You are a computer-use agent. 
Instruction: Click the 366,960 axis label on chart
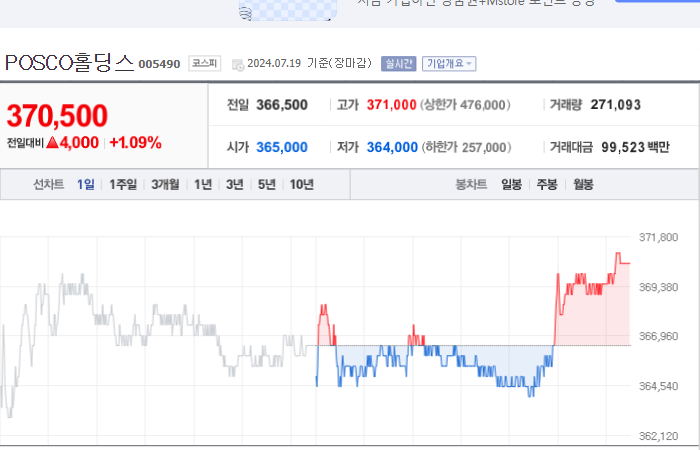pyautogui.click(x=658, y=336)
